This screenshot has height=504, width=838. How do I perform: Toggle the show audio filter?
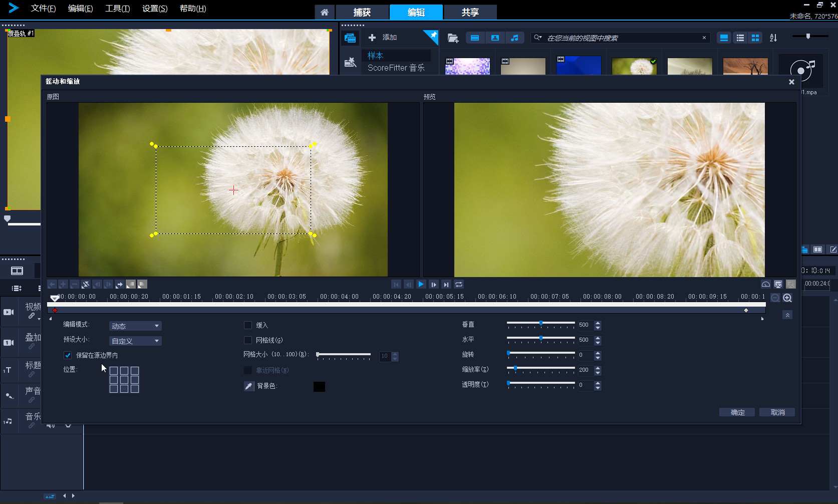tap(514, 38)
